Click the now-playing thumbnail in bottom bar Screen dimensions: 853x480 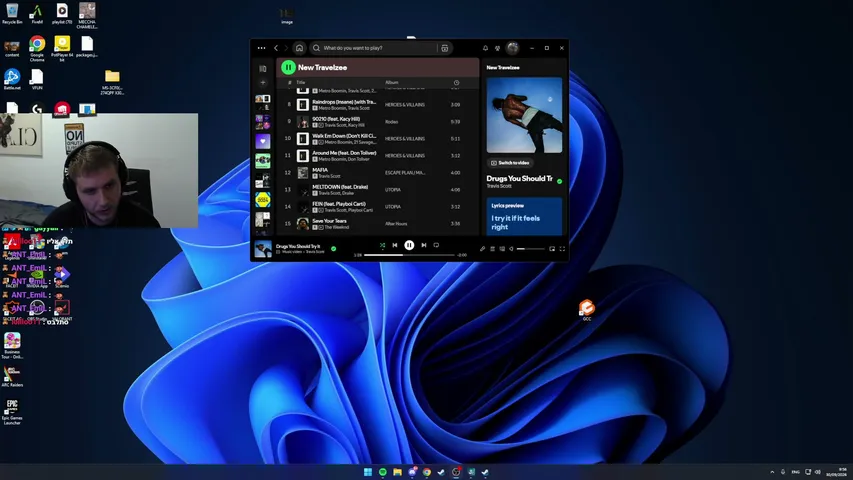click(x=263, y=249)
